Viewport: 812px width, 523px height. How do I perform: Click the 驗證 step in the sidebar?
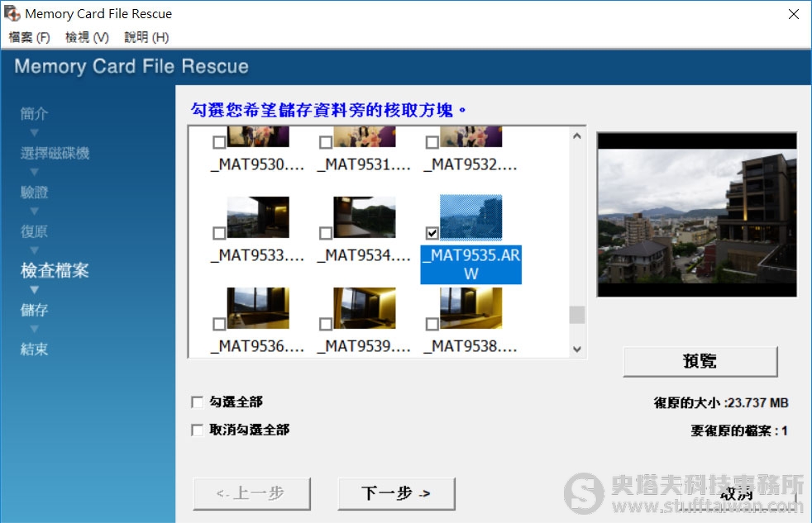click(34, 192)
